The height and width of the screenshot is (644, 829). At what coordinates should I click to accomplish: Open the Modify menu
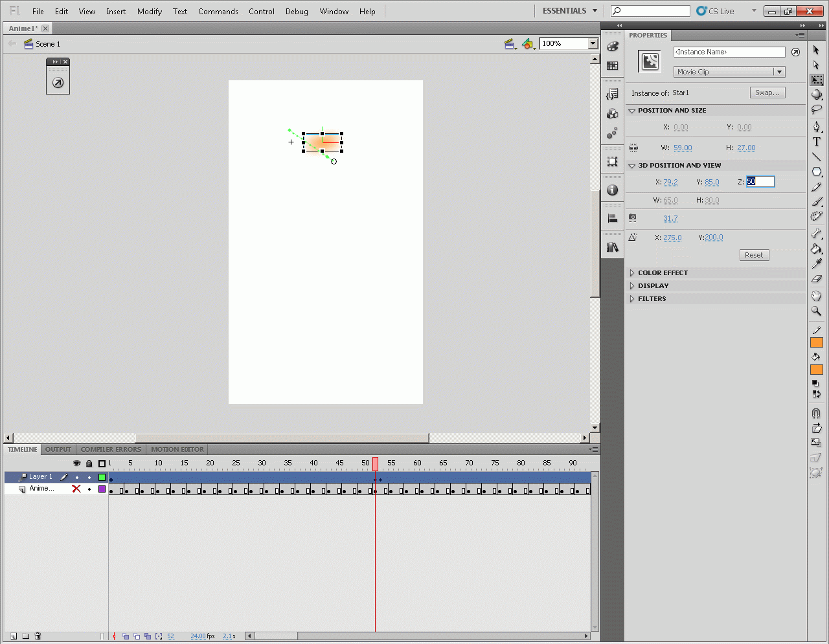149,12
